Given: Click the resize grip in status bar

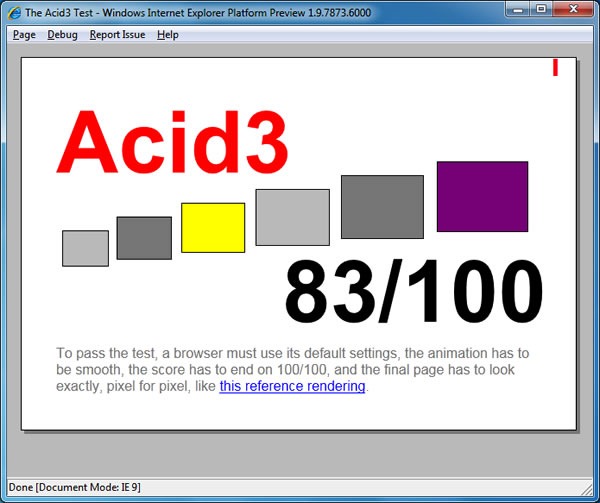Looking at the screenshot, I should (x=587, y=489).
